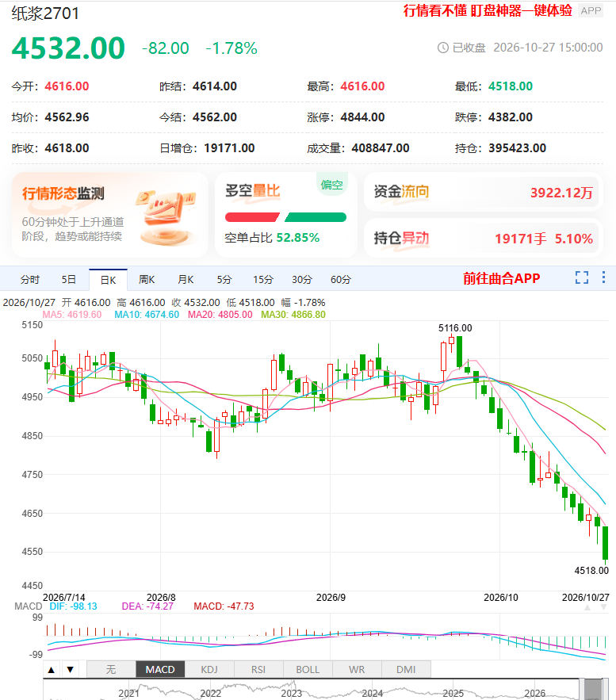Image resolution: width=616 pixels, height=700 pixels.
Task: Click the 涨停 value 4844.00
Action: pos(362,117)
